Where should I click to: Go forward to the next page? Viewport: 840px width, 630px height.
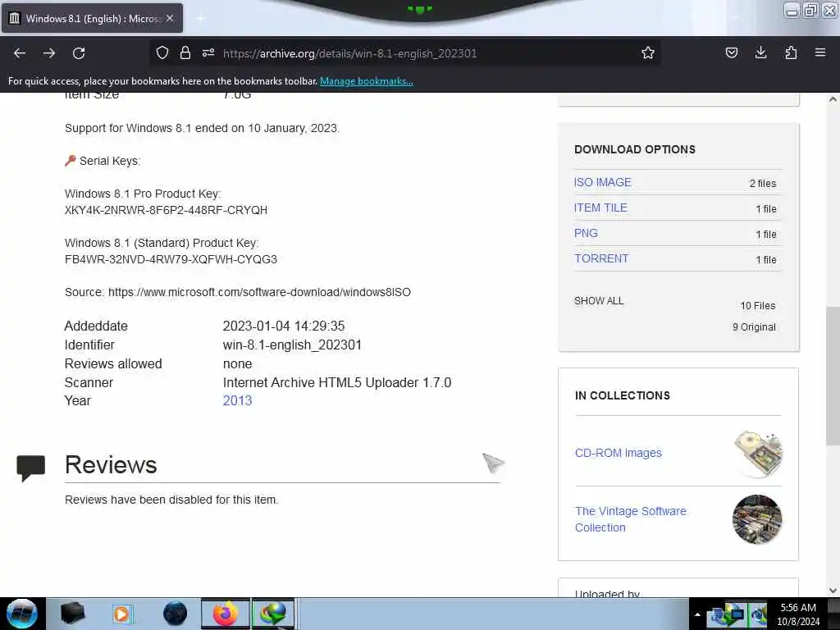point(49,53)
